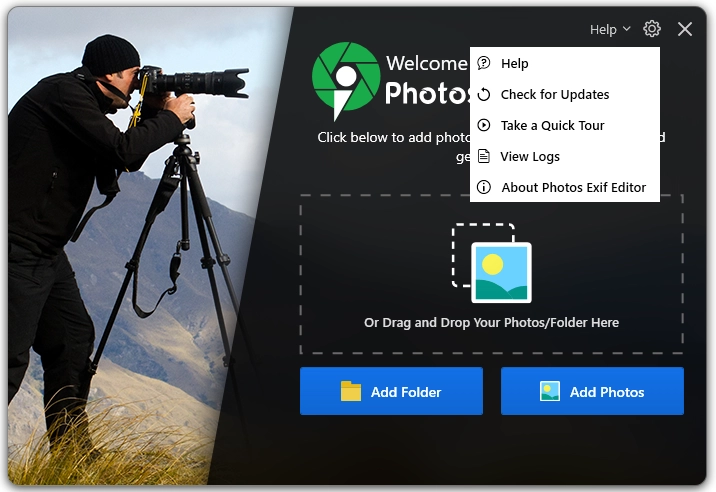Click the info icon beside About entry
This screenshot has width=716, height=492.
(x=484, y=188)
